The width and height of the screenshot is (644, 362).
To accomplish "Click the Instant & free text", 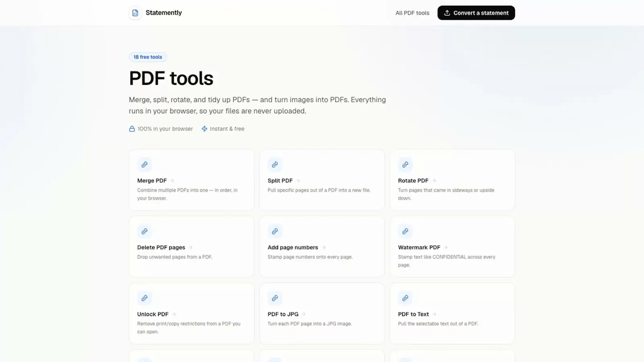I will (x=227, y=129).
